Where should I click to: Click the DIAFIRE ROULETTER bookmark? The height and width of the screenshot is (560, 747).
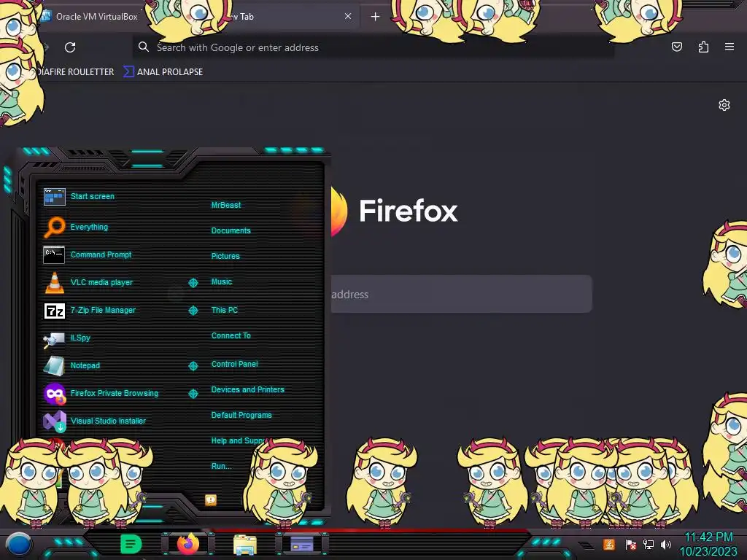75,72
